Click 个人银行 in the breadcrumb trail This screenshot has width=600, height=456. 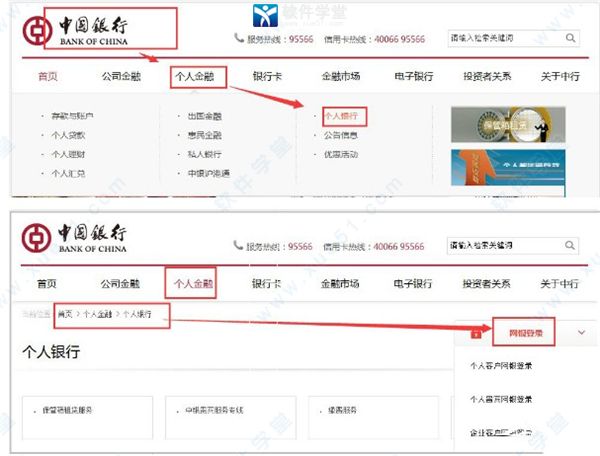137,314
